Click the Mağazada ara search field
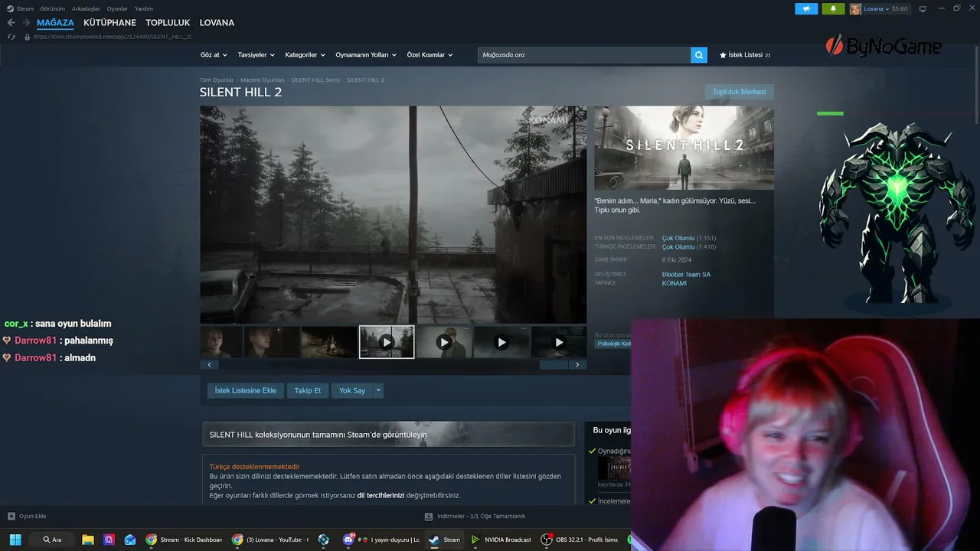 [x=584, y=55]
